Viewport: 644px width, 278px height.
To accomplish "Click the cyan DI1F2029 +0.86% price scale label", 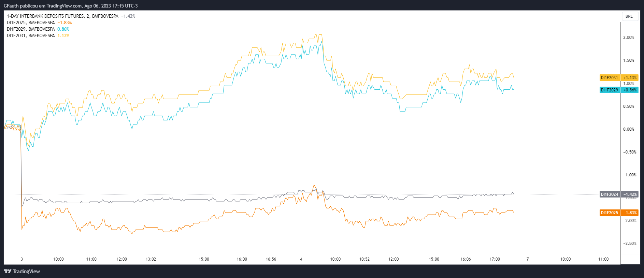I will (619, 90).
